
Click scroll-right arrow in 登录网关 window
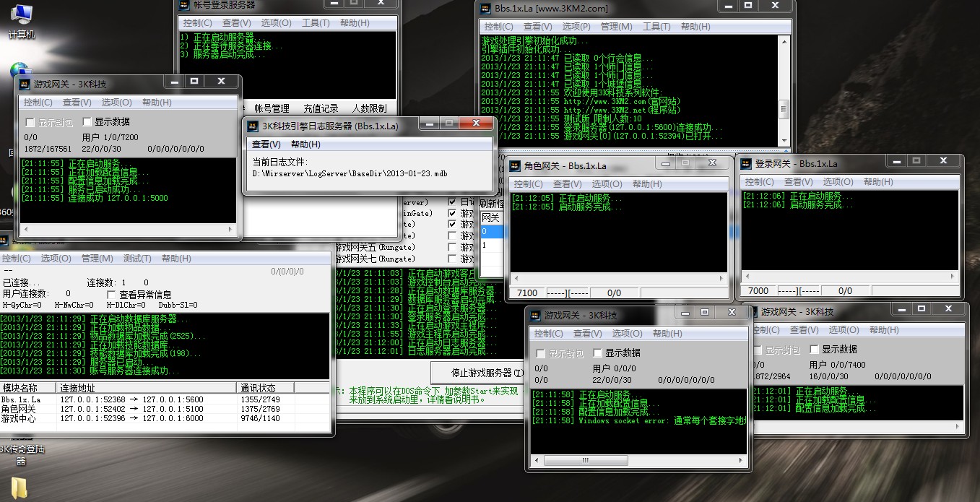(953, 276)
